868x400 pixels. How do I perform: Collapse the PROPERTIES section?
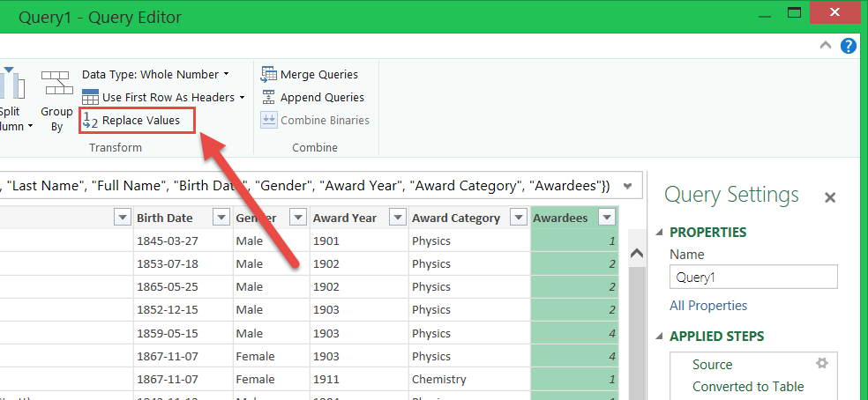click(x=661, y=233)
